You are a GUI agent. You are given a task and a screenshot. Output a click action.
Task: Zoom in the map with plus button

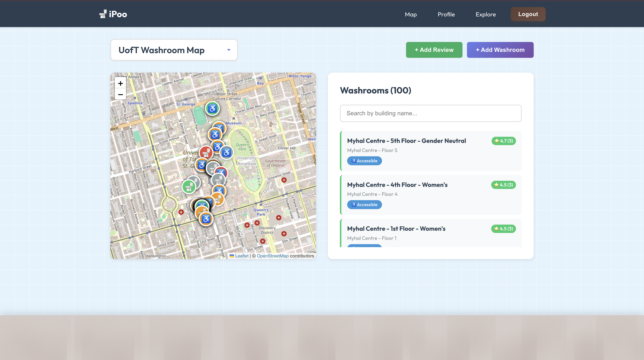(120, 83)
